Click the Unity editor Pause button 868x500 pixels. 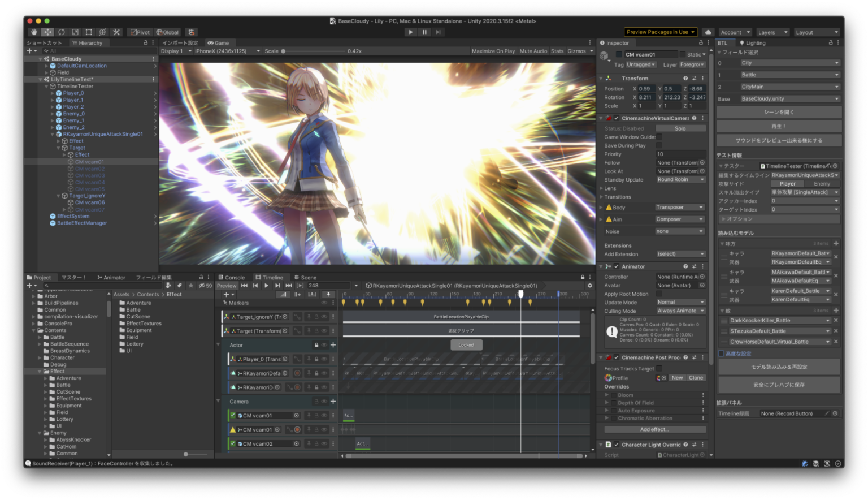pyautogui.click(x=424, y=32)
